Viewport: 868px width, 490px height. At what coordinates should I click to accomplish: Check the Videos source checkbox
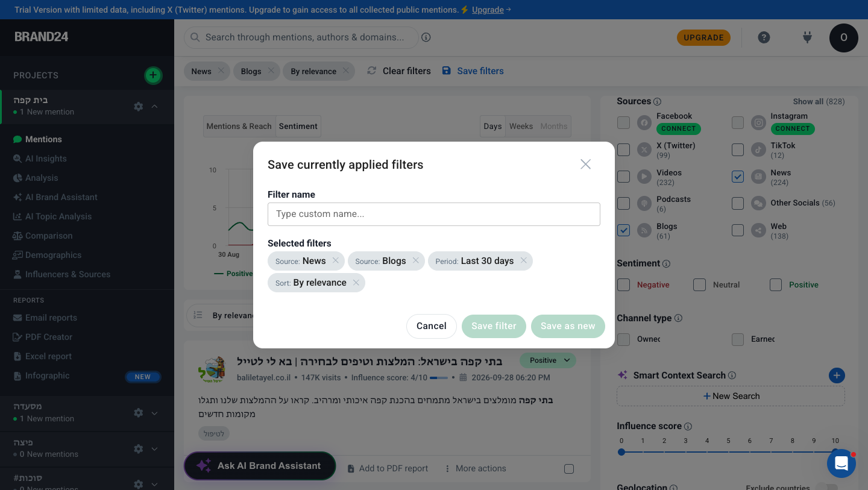coord(624,177)
